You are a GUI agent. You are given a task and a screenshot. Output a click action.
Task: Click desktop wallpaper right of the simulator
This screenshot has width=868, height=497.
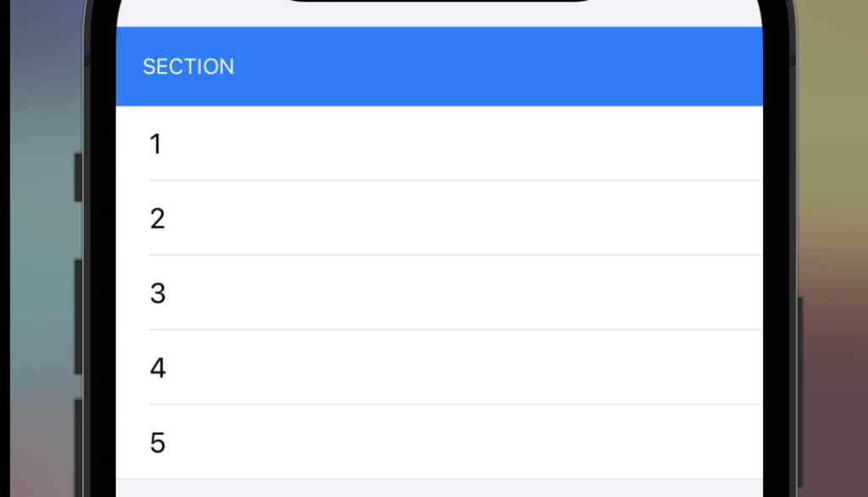coord(833,249)
